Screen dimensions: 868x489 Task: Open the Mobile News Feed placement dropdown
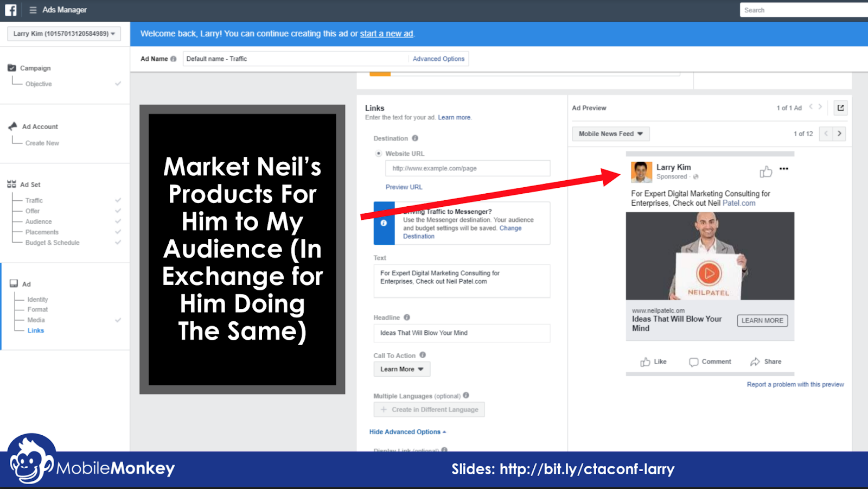(x=611, y=134)
